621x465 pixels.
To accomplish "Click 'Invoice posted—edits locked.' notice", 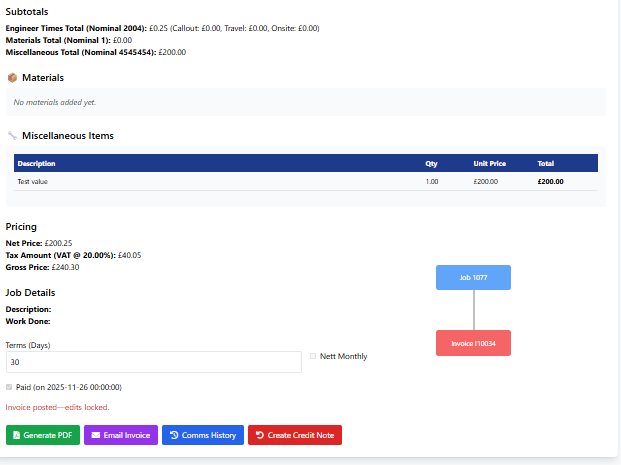I will point(57,407).
